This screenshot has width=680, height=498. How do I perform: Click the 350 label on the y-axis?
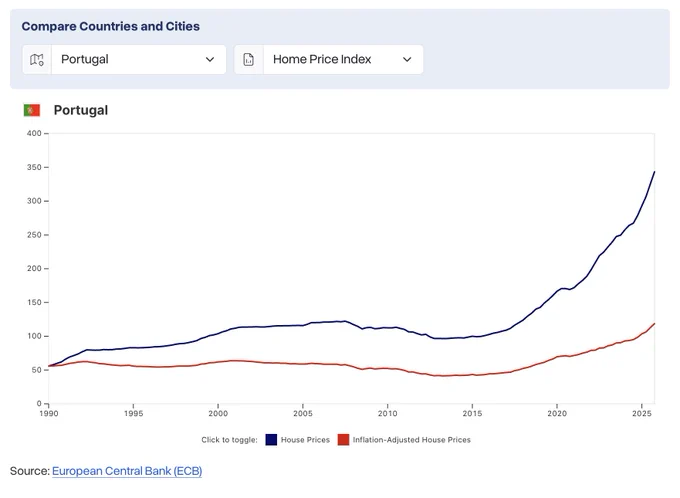coord(34,167)
